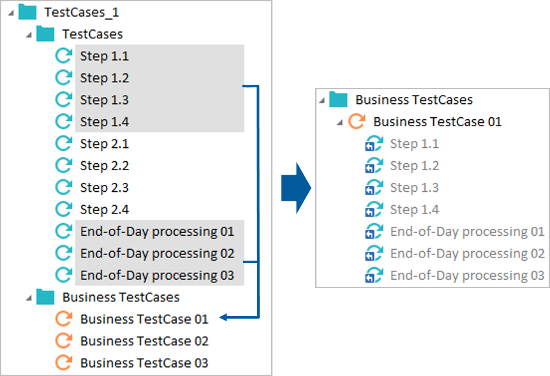Collapse the TestCases folder in left tree
This screenshot has height=376, width=550.
pyautogui.click(x=29, y=35)
